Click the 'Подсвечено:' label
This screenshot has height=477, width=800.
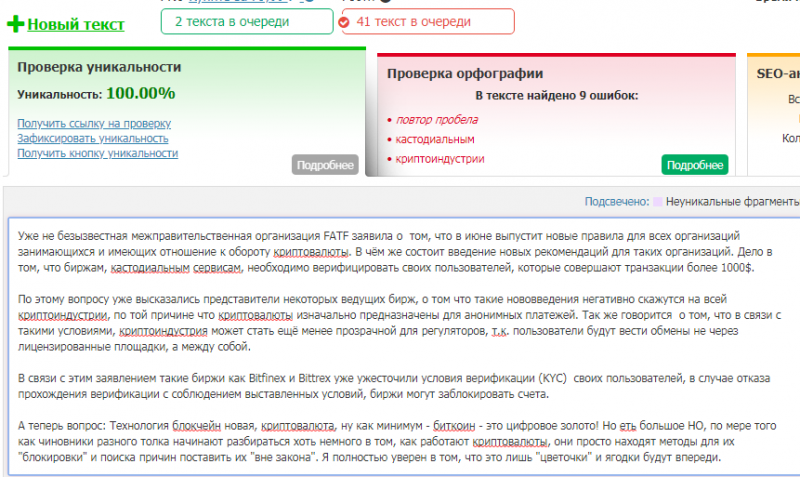[617, 202]
